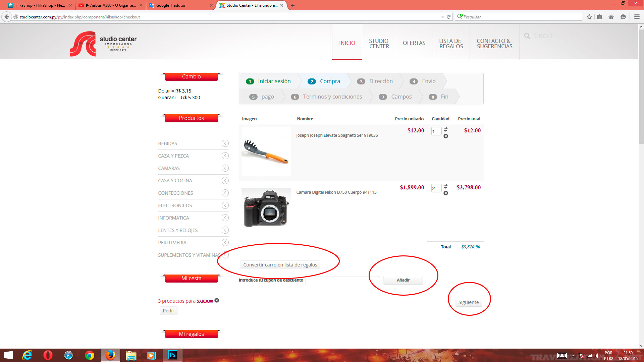Viewport: 644px width, 362px height.
Task: Click Firefox bookmark star icon
Action: coord(589,17)
